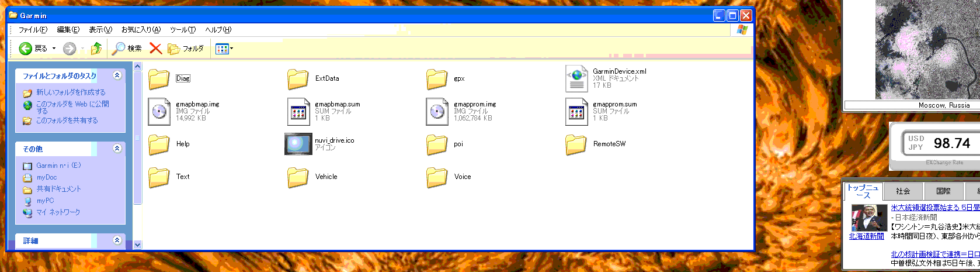Screen dimensions: 980x272
Task: Toggle the Folders (フォルダ) pane button
Action: (186, 49)
